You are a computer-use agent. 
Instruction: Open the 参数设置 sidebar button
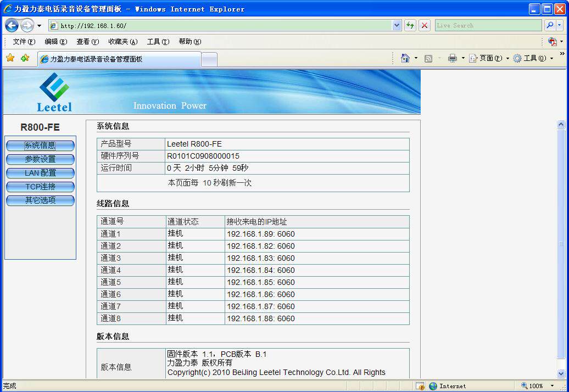coord(40,159)
